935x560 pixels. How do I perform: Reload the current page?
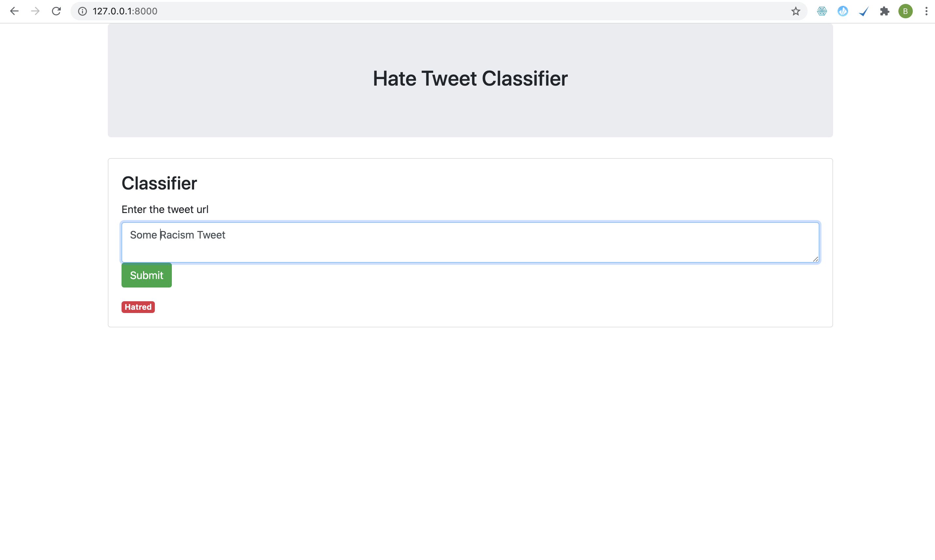tap(57, 11)
